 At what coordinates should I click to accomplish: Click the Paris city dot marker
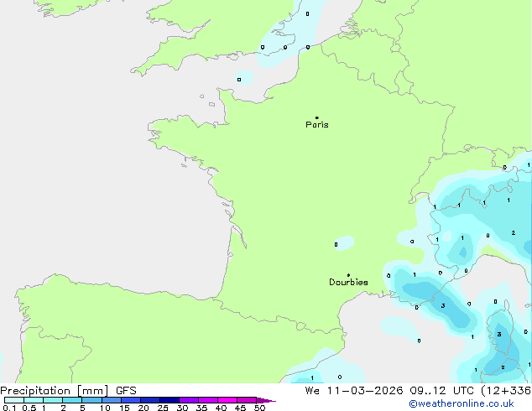point(317,117)
